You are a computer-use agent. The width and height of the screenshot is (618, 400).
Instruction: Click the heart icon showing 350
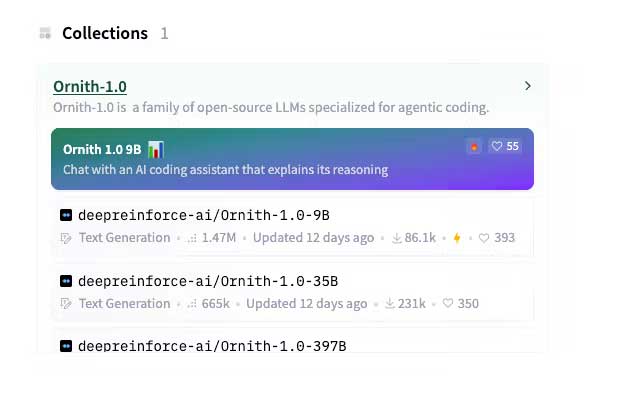(x=448, y=303)
